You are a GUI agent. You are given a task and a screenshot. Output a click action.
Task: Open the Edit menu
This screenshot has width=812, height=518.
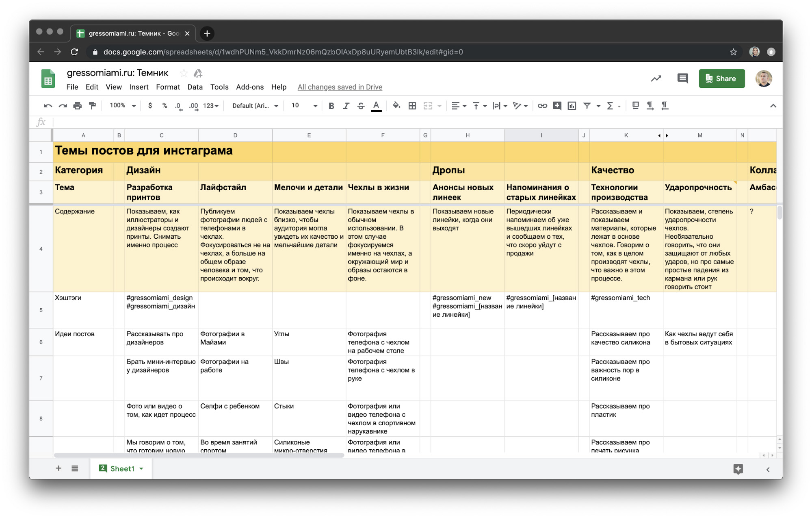point(92,87)
